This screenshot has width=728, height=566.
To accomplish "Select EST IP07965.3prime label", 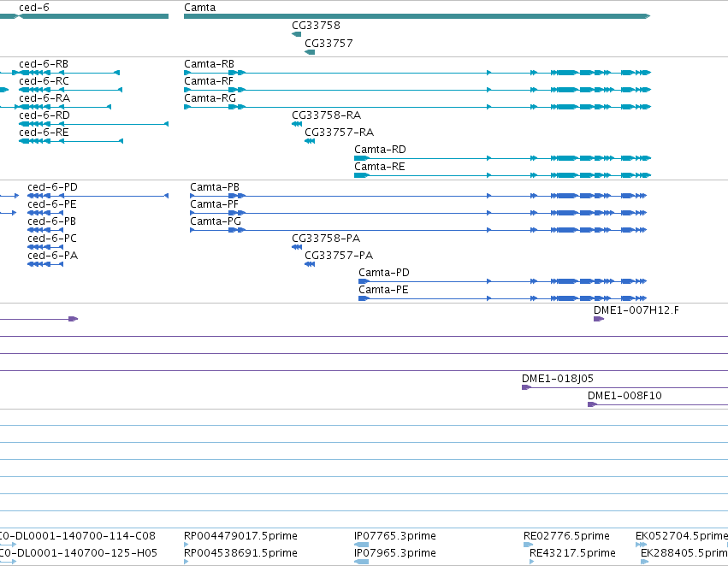I will tap(395, 553).
